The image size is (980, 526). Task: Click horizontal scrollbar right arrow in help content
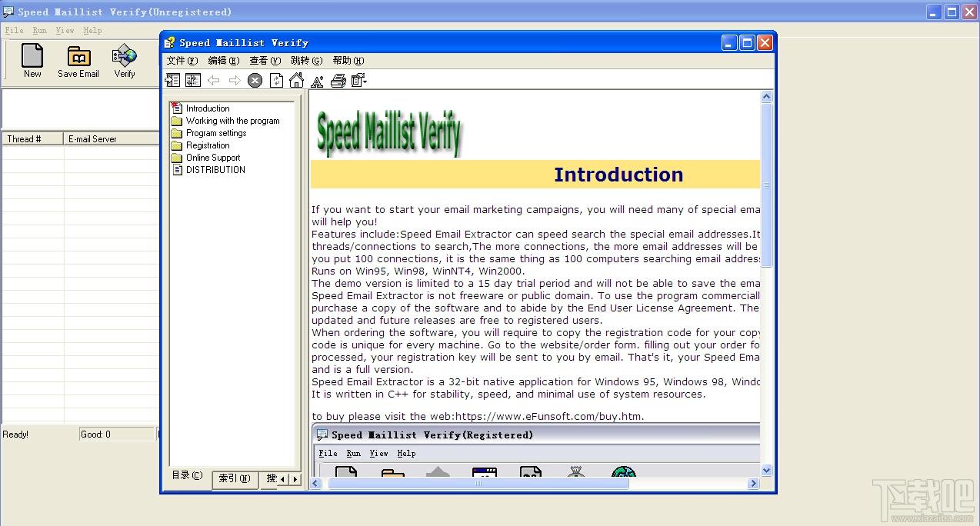click(753, 484)
